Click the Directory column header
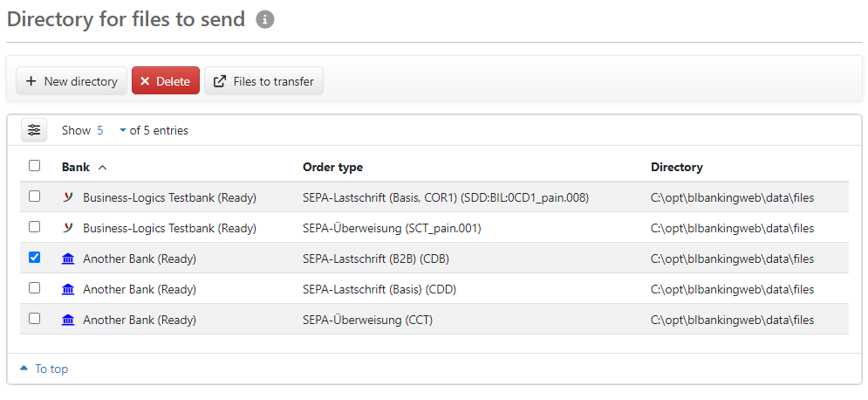The height and width of the screenshot is (400, 868). click(x=676, y=167)
